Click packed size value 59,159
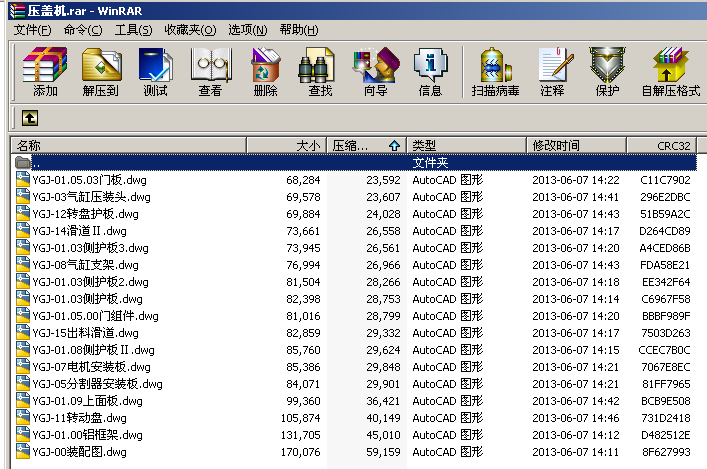This screenshot has width=707, height=469. pyautogui.click(x=383, y=452)
